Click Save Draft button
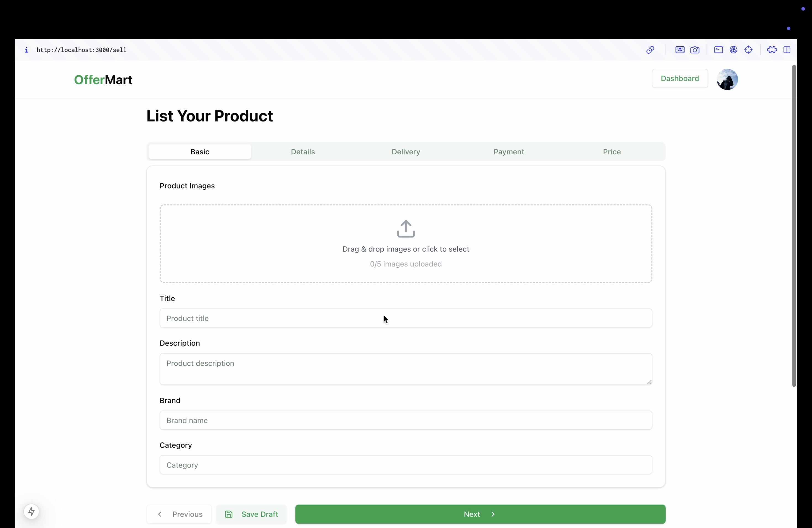Screen dimensions: 812x528 tap(251, 514)
